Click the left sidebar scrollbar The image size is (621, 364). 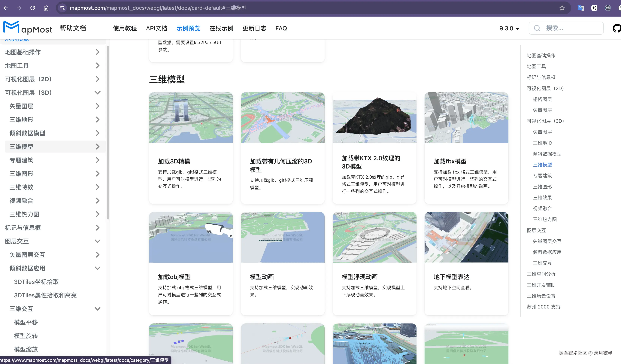click(108, 133)
